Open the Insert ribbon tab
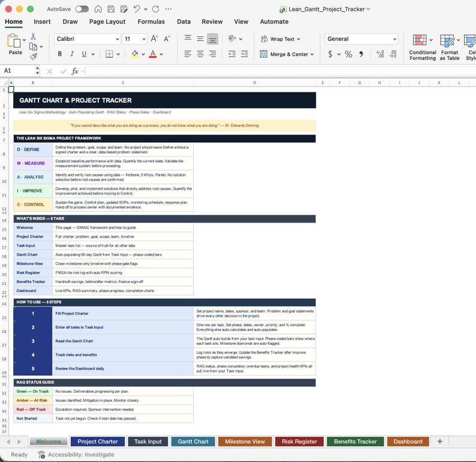The image size is (476, 462). 42,22
